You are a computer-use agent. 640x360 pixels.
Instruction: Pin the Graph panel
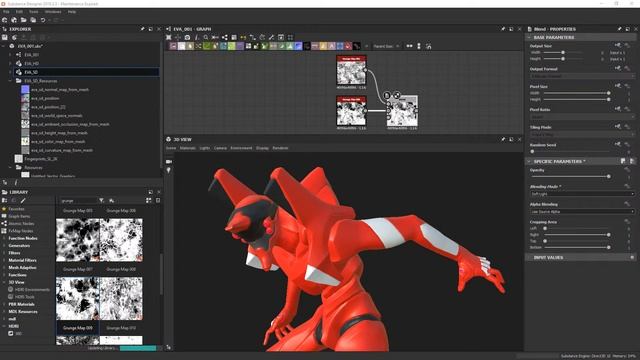tap(503, 29)
